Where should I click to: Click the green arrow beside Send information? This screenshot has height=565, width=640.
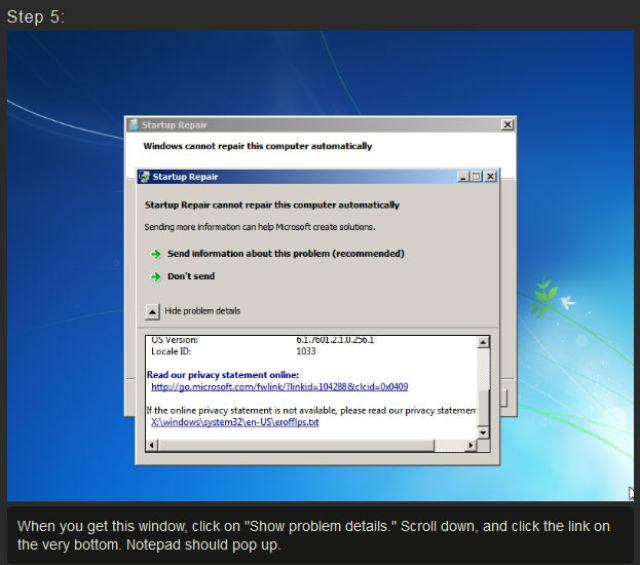[156, 254]
